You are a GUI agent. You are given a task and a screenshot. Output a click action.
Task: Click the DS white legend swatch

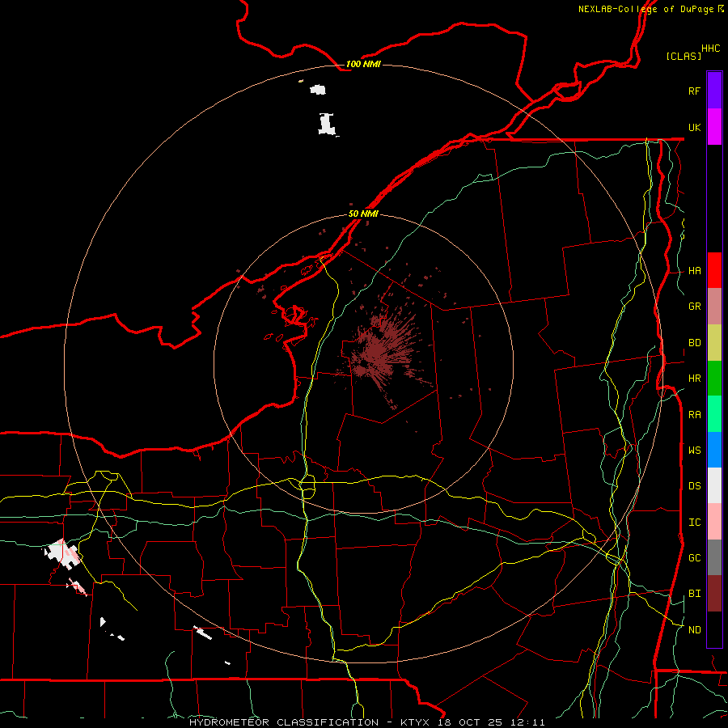point(714,485)
